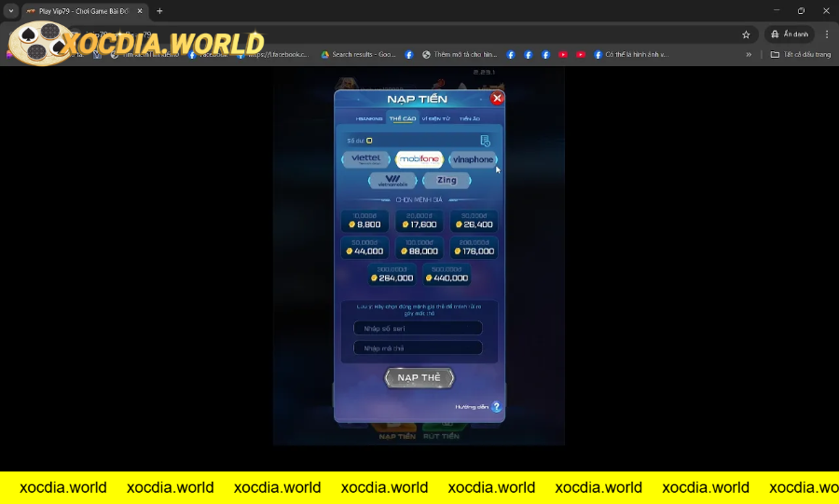Expand the tab search dropdown arrow
Image resolution: width=839 pixels, height=504 pixels.
pos(10,10)
